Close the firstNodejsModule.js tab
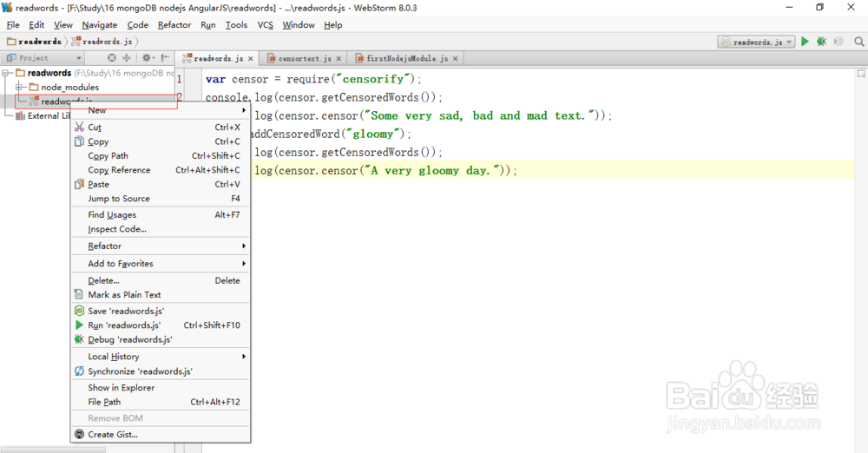This screenshot has width=868, height=453. coord(455,59)
